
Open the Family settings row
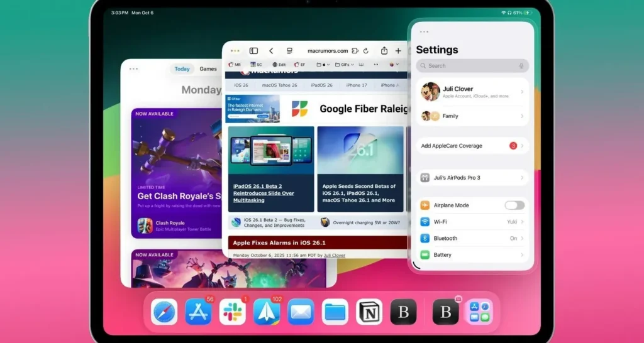(x=472, y=116)
